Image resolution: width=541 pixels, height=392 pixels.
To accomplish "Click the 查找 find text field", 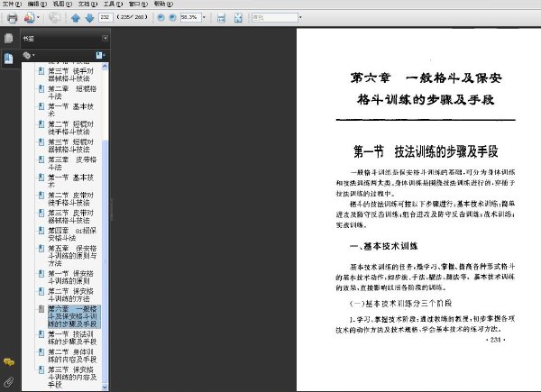I will click(275, 17).
